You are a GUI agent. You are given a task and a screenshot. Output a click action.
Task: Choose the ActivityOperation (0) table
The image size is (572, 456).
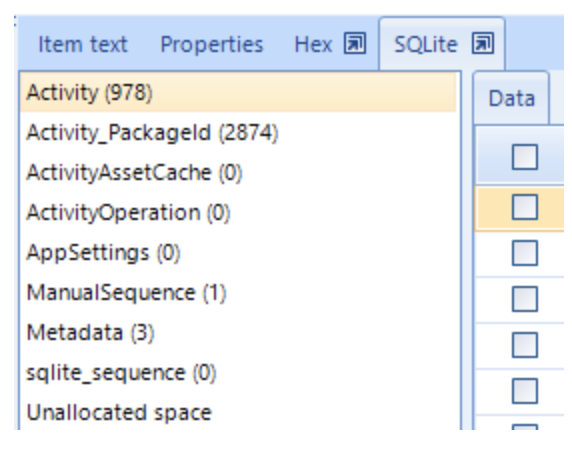(238, 212)
